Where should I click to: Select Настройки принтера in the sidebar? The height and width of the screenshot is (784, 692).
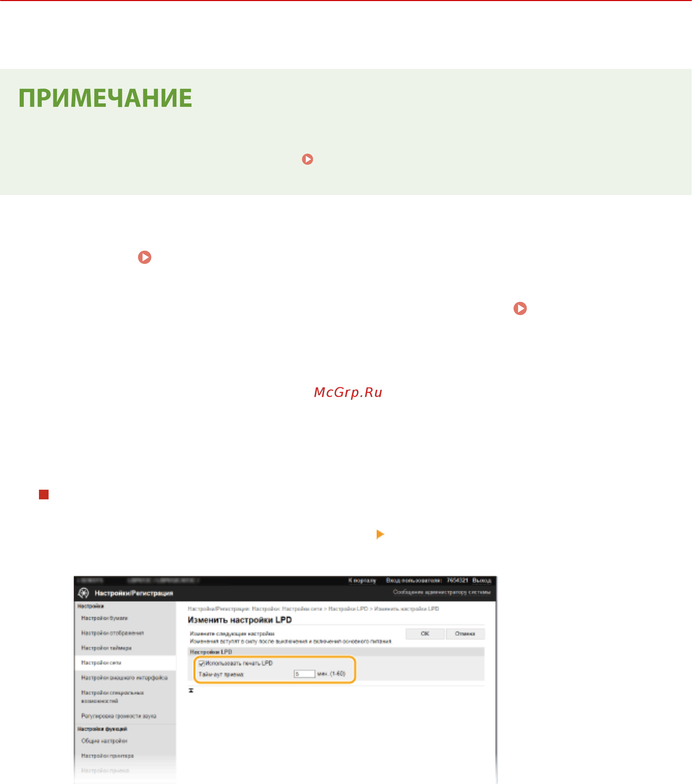coord(108,756)
